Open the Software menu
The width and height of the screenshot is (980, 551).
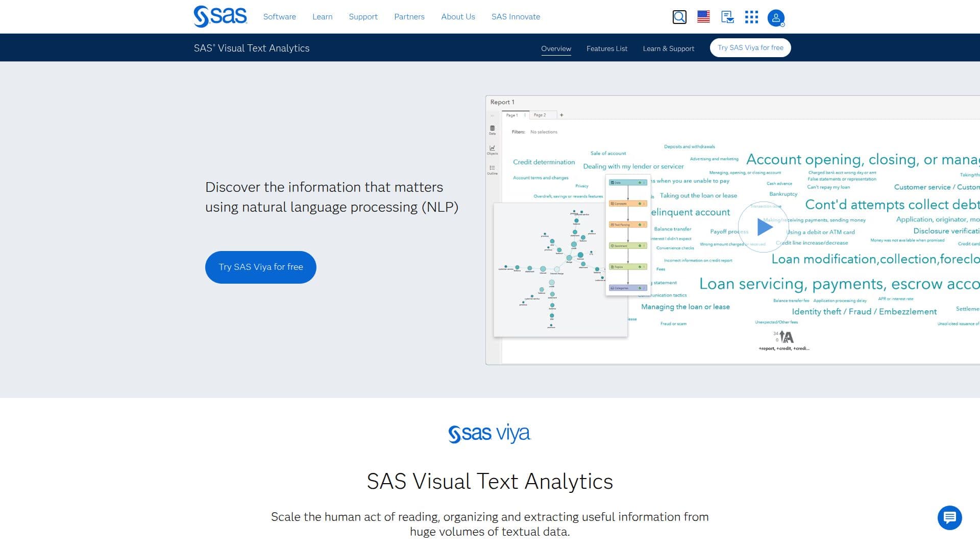[279, 17]
